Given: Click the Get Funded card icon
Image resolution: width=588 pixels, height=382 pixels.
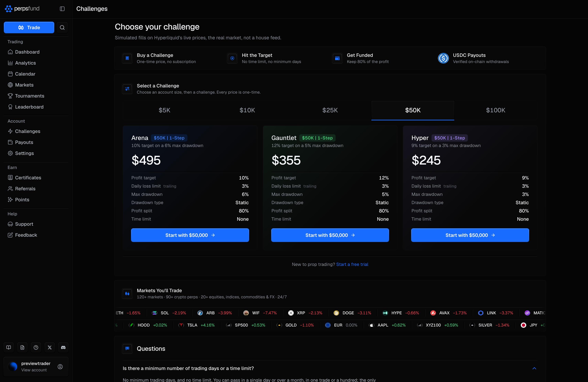Looking at the screenshot, I should [x=337, y=58].
